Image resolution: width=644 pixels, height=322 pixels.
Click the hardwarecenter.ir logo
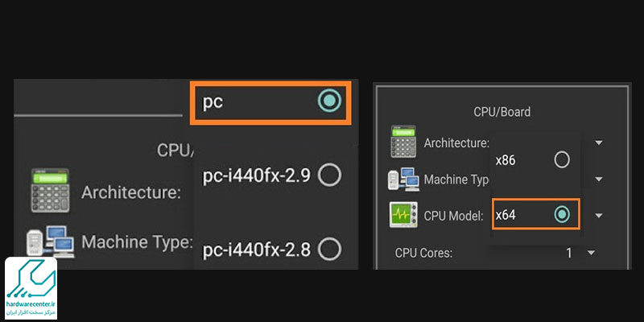34,289
